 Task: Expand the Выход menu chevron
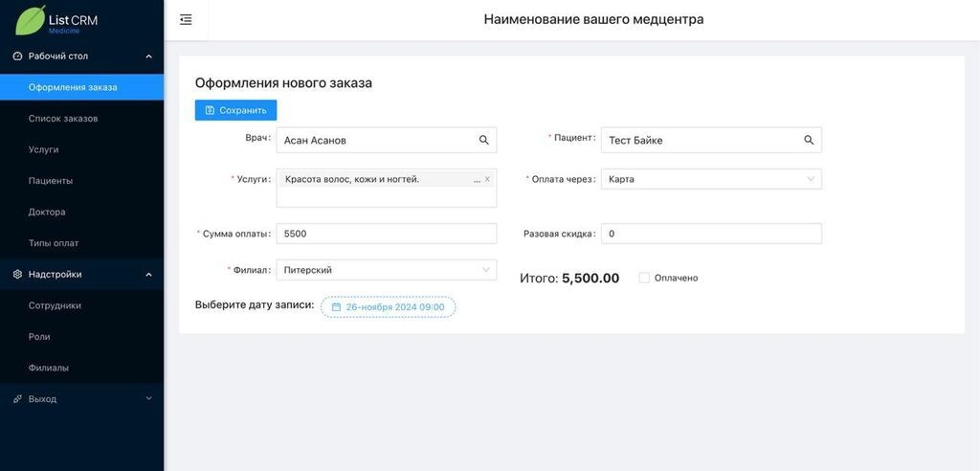[148, 398]
